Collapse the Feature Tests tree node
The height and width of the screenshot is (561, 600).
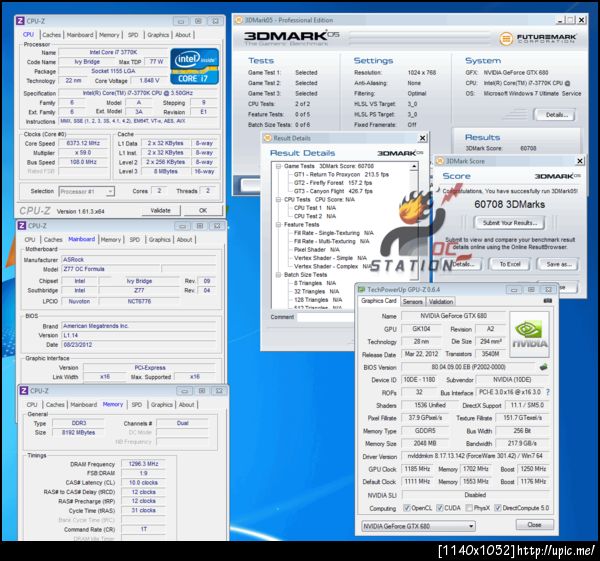[279, 225]
